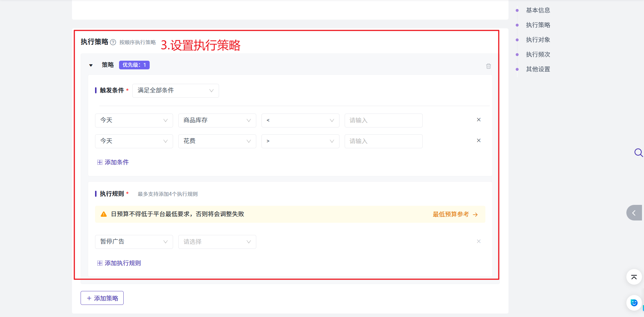Click the 添加策略 button
The width and height of the screenshot is (644, 317).
tap(102, 298)
